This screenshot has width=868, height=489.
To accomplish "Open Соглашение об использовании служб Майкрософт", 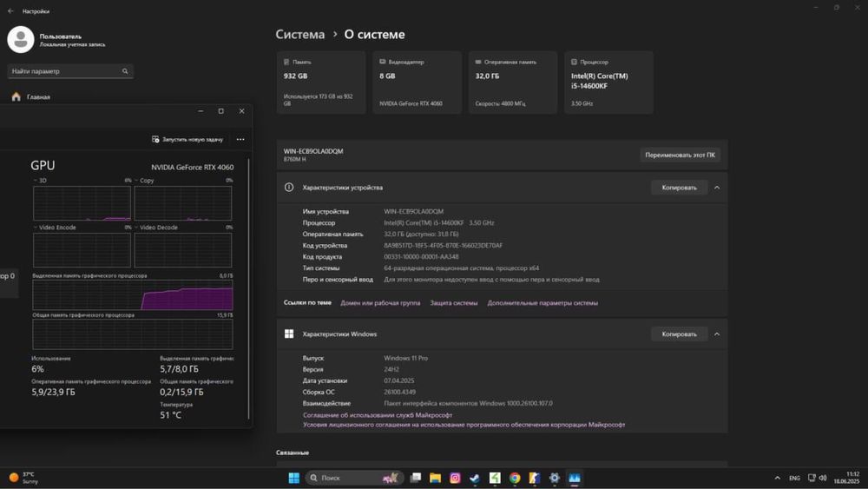I will 378,415.
